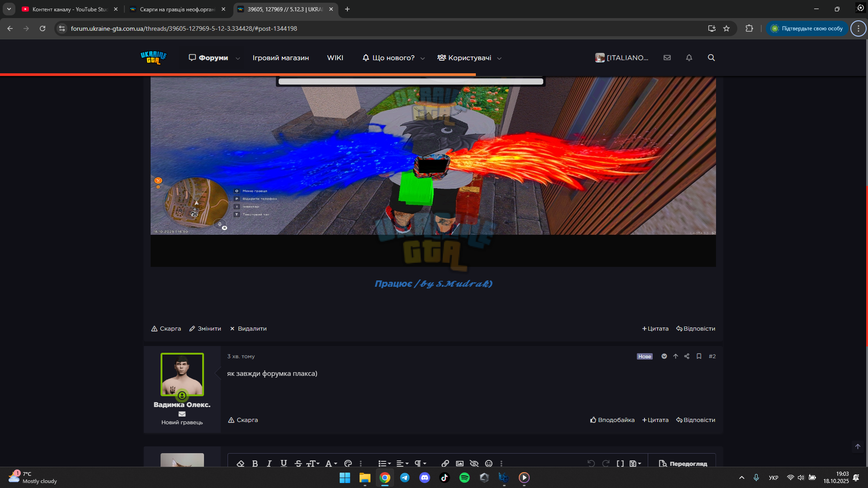Open post #2 moderation dropdown circle icon
Screen dimensions: 868x488
pyautogui.click(x=664, y=356)
